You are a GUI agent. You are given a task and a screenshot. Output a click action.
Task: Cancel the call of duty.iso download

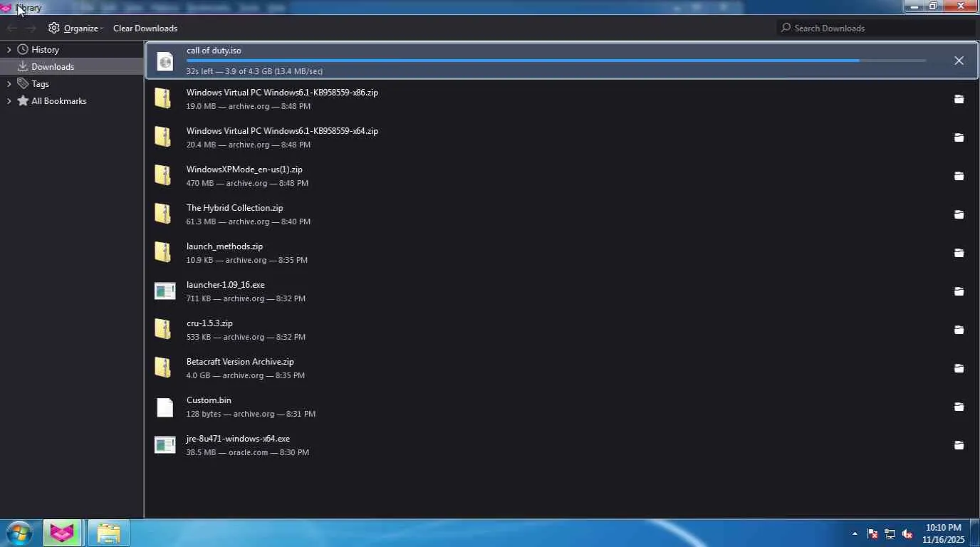click(959, 61)
